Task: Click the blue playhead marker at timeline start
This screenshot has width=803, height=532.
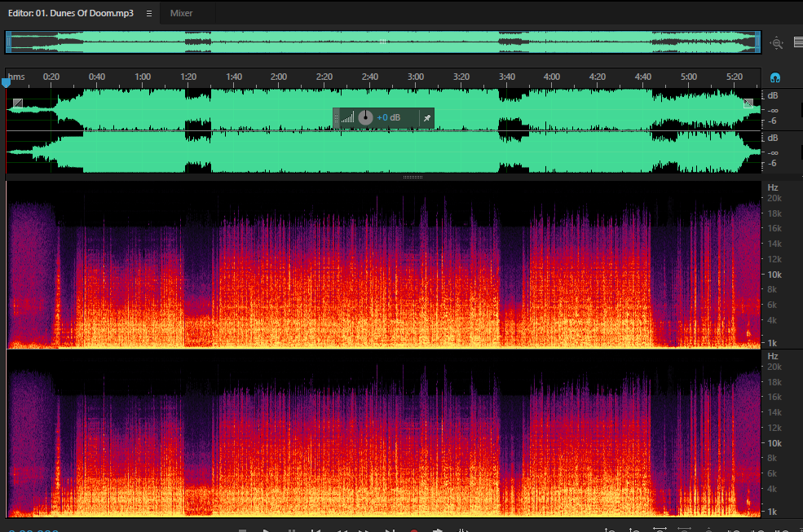Action: [7, 82]
